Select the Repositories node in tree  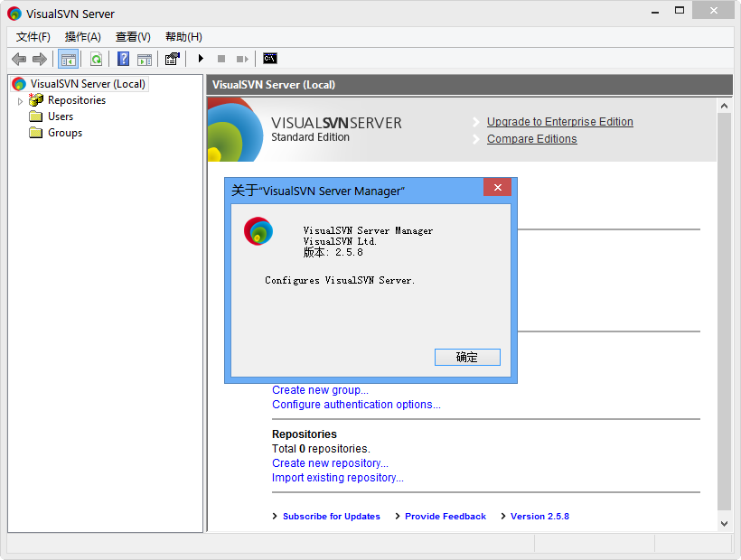pyautogui.click(x=77, y=100)
